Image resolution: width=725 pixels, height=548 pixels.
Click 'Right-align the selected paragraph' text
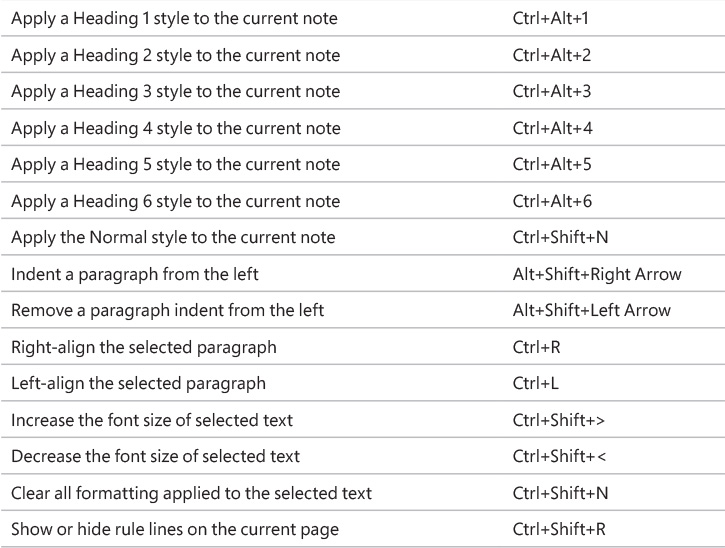click(x=144, y=347)
